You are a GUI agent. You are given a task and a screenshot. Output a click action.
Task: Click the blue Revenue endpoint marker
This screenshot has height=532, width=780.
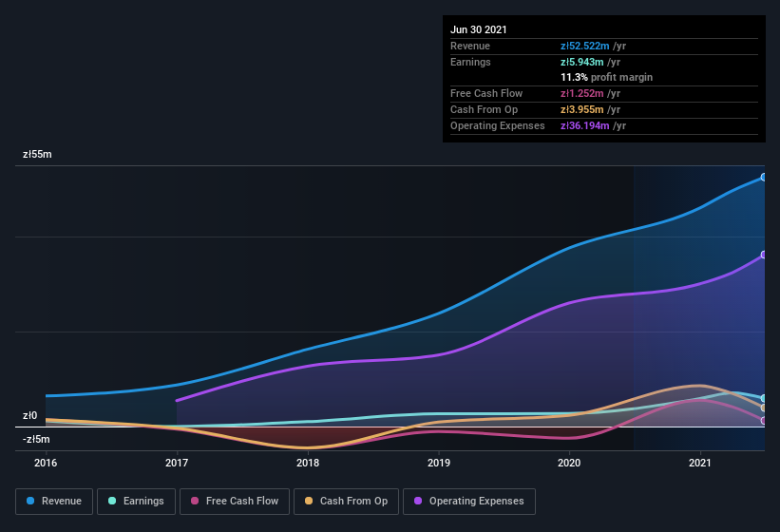tap(764, 177)
